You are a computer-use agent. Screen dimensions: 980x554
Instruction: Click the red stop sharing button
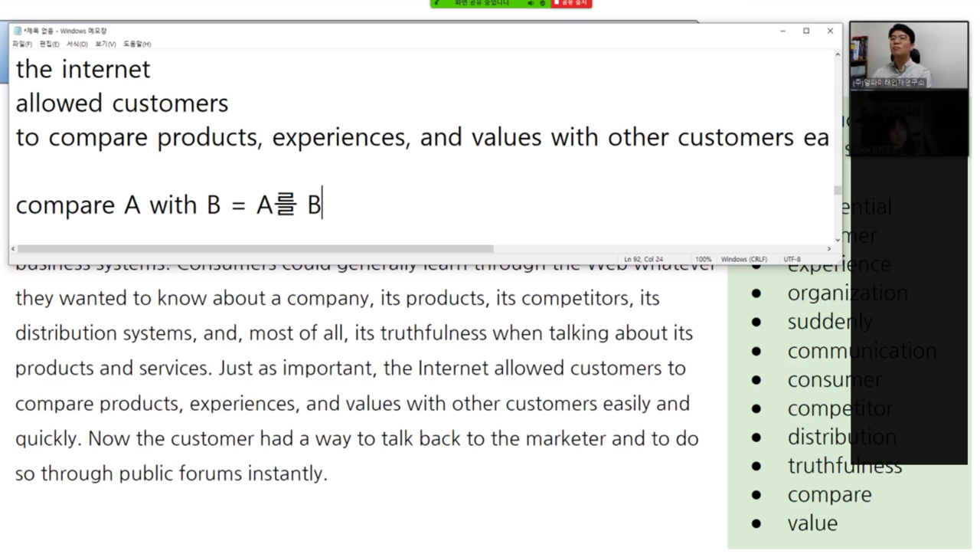[x=571, y=3]
